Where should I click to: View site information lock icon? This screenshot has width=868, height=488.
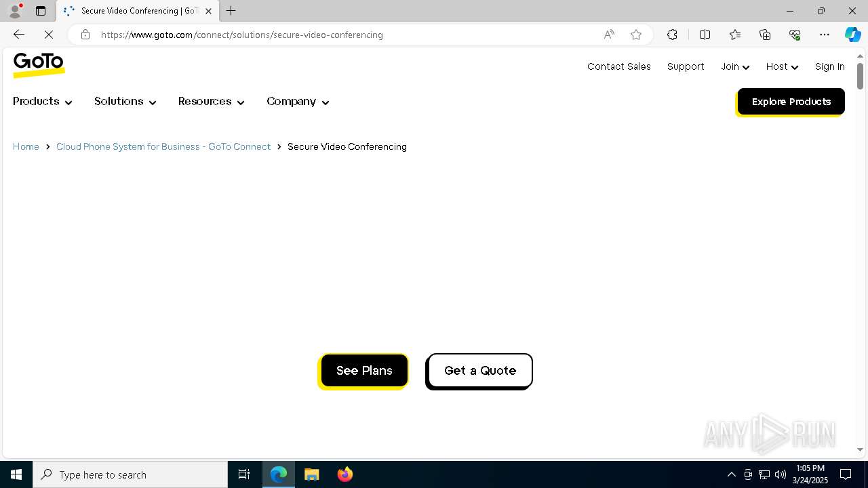[x=85, y=35]
